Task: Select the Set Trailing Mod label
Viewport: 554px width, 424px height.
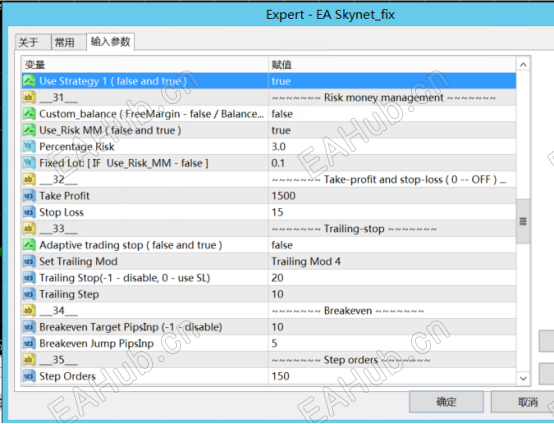Action: [78, 261]
